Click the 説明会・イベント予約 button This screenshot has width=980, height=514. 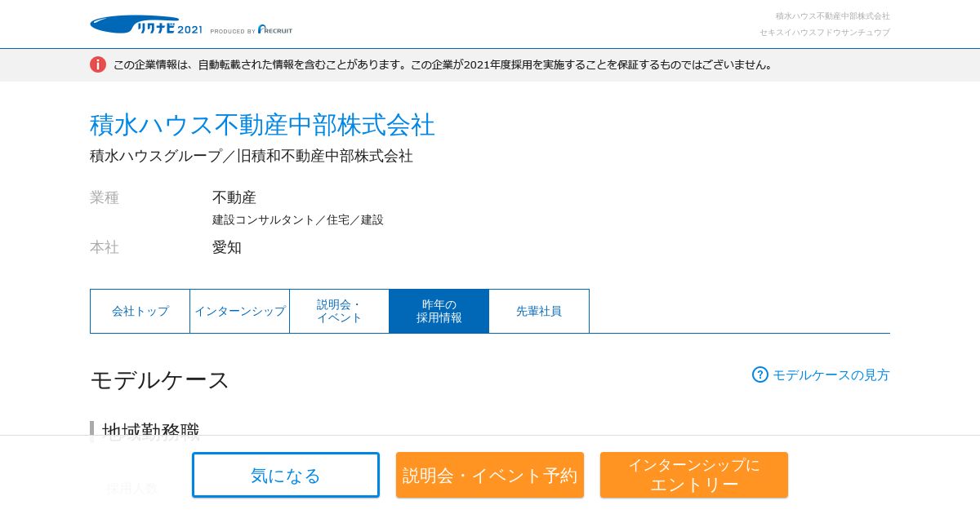[490, 475]
